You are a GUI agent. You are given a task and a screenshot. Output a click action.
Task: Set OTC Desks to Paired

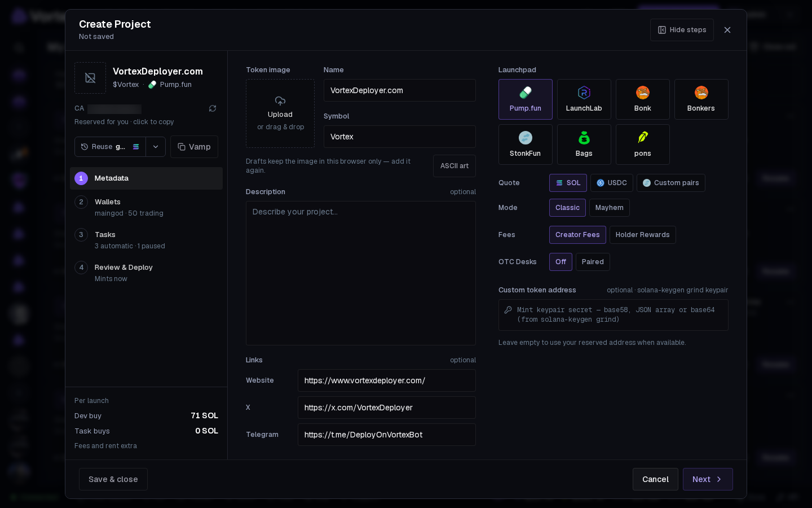click(593, 262)
